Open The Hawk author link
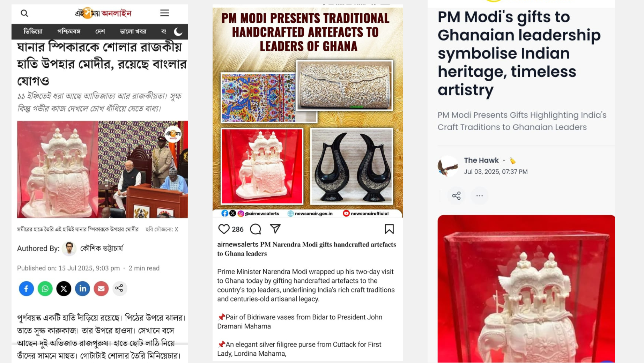The width and height of the screenshot is (644, 363). [x=481, y=161]
